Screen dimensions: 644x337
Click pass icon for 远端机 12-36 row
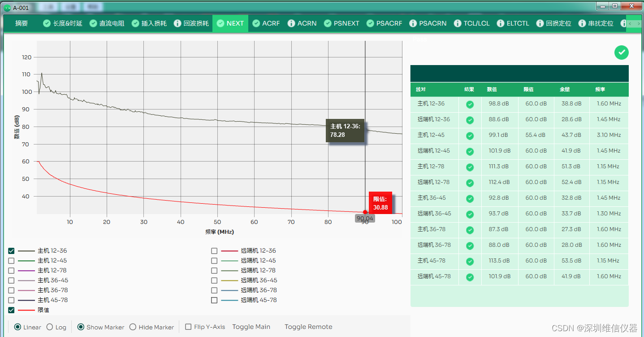(x=470, y=120)
